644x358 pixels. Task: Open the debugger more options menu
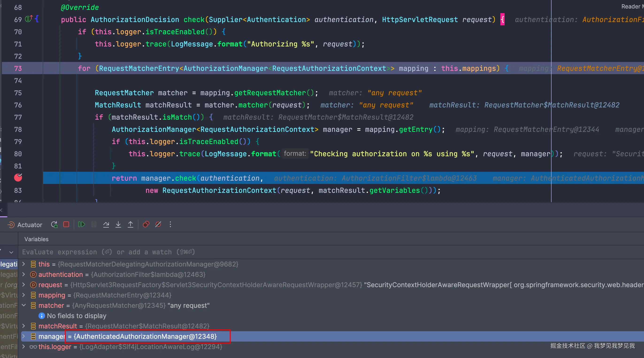point(170,224)
